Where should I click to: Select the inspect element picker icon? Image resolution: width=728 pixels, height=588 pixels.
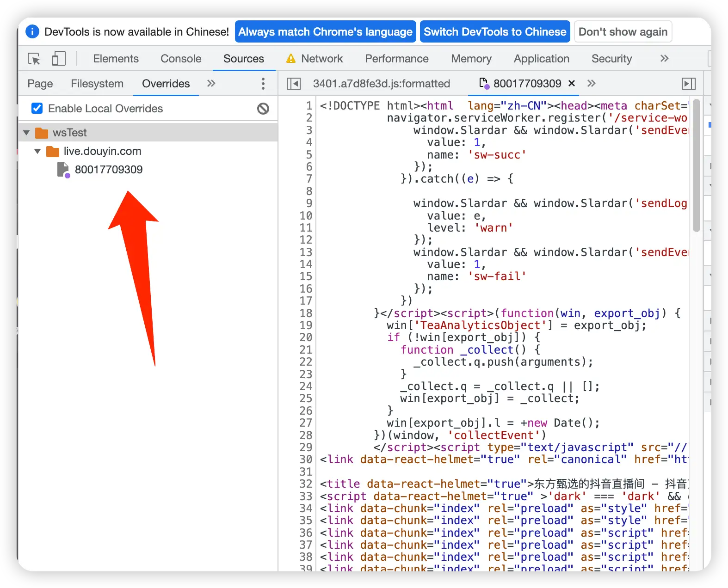point(34,59)
